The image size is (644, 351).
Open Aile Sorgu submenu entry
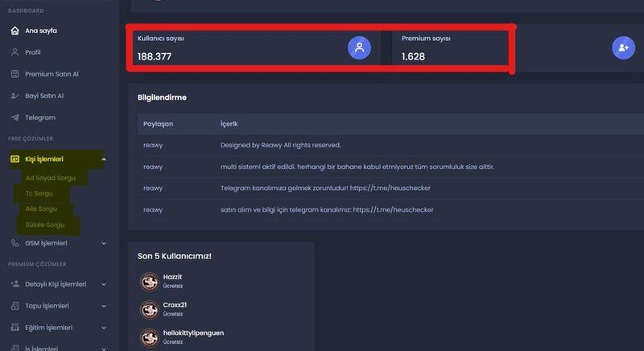(41, 209)
